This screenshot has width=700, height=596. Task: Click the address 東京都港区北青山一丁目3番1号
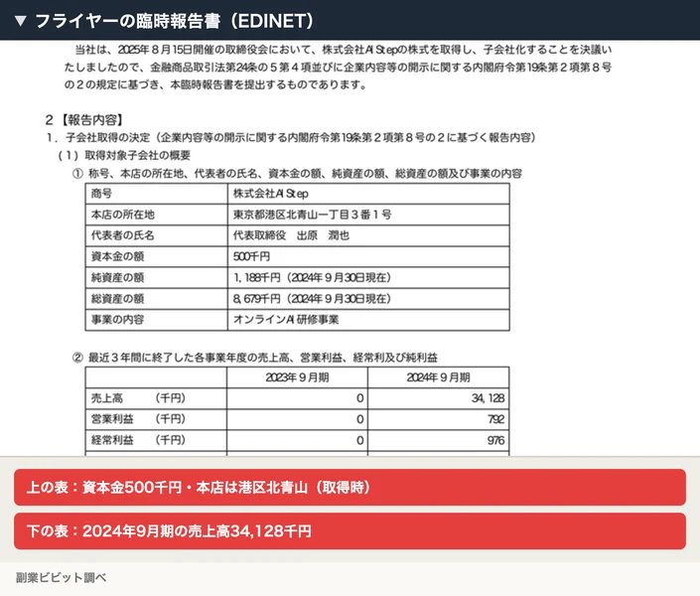point(313,215)
